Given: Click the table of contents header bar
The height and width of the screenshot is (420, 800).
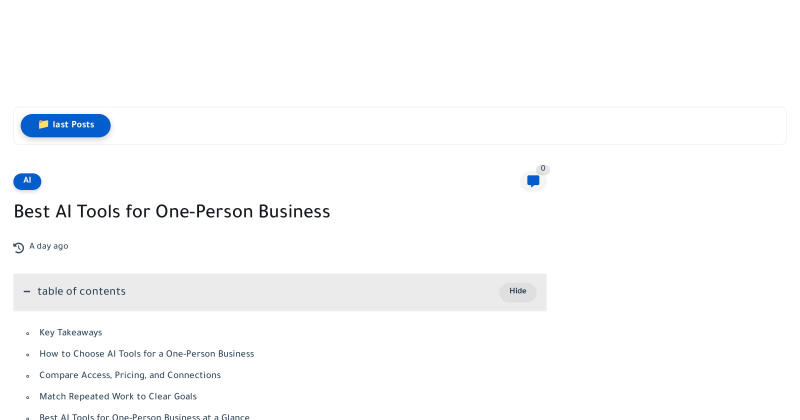Looking at the screenshot, I should tap(280, 292).
